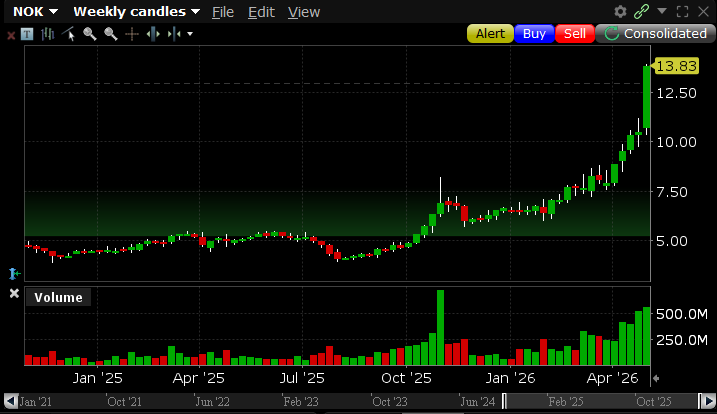
Task: Click the 5.00 price axis label
Action: pos(672,241)
